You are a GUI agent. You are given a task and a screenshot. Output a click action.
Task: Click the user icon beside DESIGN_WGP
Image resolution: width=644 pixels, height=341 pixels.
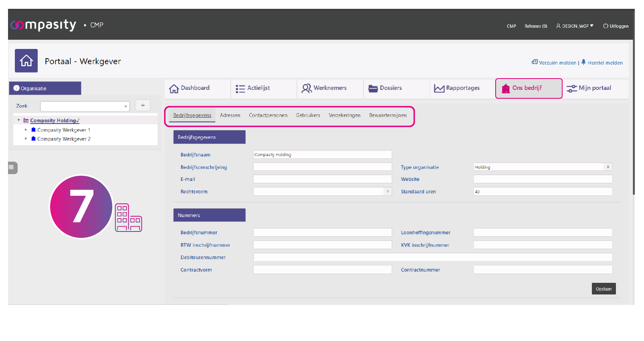558,26
